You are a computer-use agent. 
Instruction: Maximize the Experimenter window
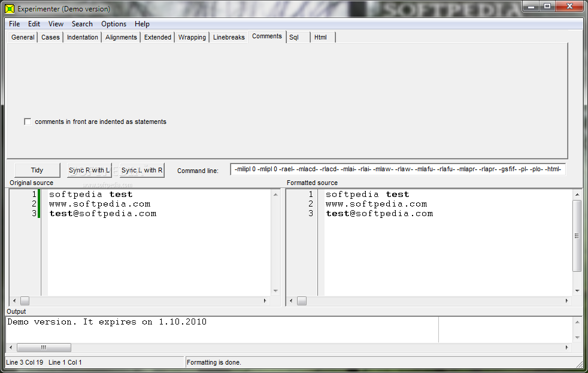pyautogui.click(x=547, y=7)
